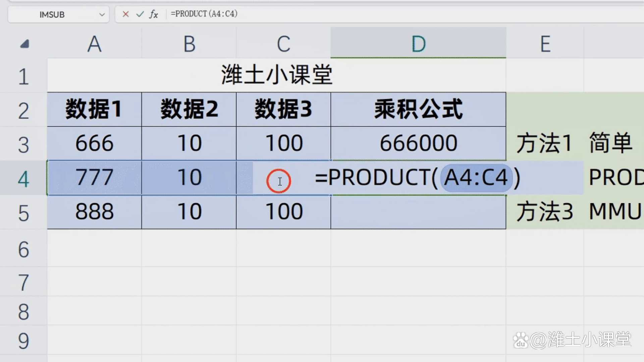Select cell C3 with value 100
Screen dimensions: 644x362
(283, 143)
